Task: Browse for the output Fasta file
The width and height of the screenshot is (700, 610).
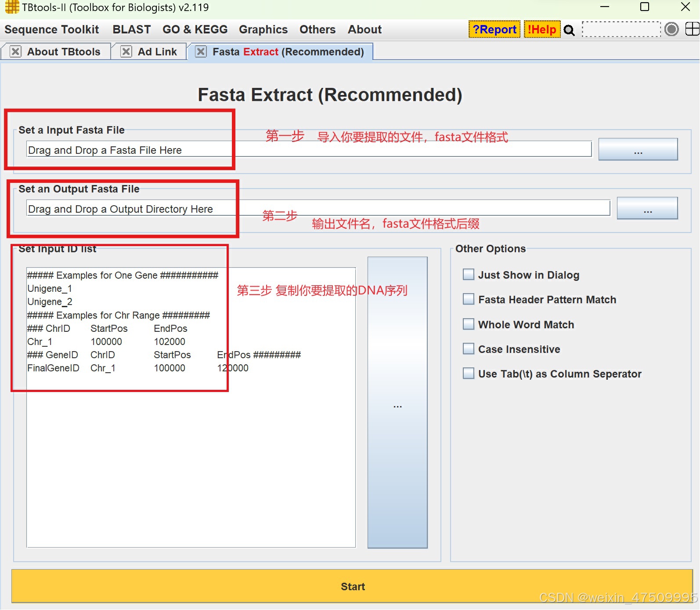Action: [647, 208]
